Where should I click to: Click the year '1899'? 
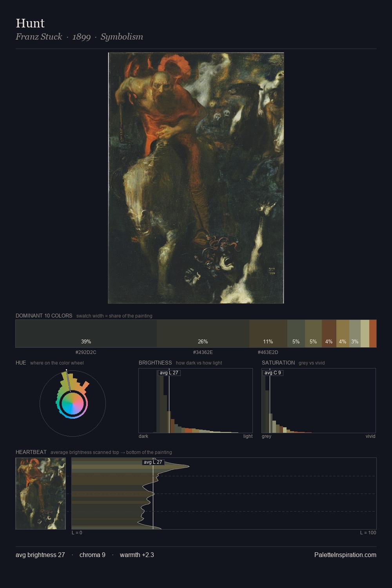[82, 37]
